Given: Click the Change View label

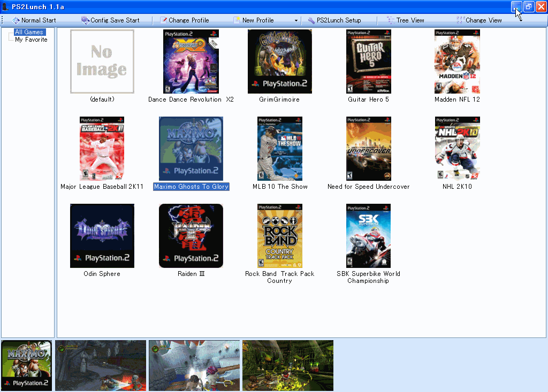Looking at the screenshot, I should click(484, 20).
